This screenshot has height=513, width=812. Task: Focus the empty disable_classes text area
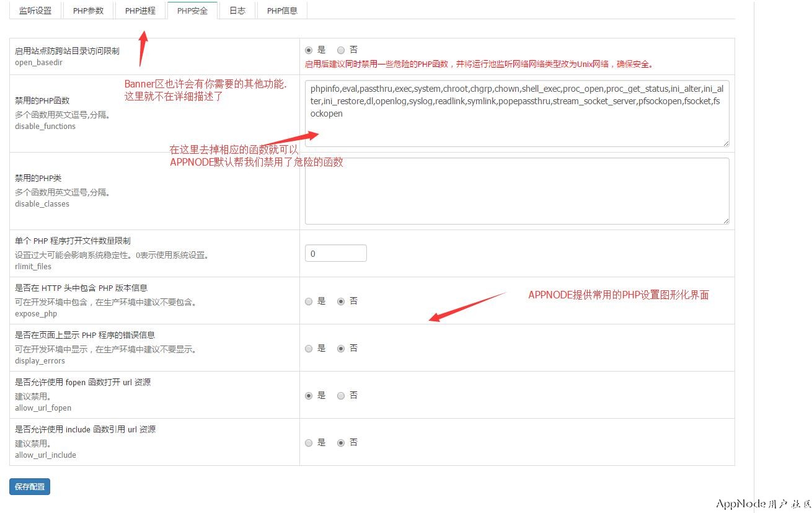pos(516,190)
